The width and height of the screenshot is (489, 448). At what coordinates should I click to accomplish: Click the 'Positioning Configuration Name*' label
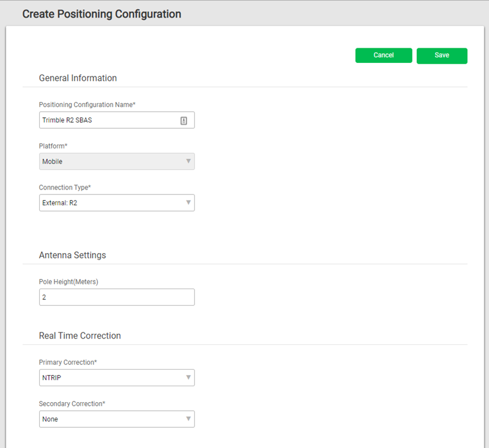coord(87,105)
